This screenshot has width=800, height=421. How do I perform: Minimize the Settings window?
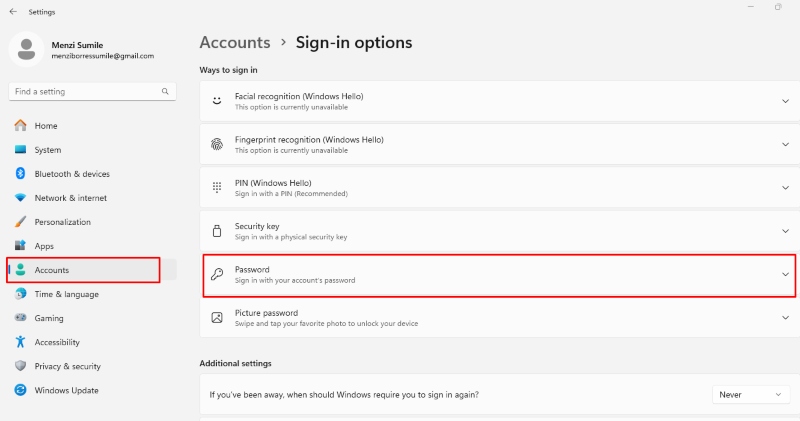point(751,7)
